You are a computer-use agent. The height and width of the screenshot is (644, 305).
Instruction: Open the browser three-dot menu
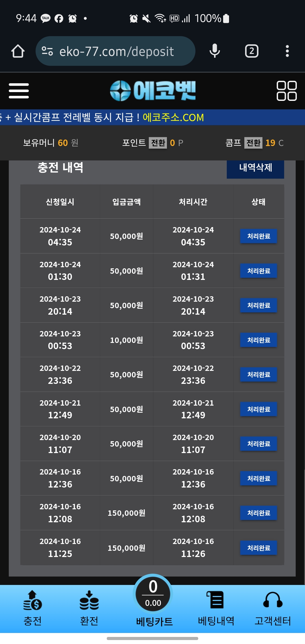coord(287,51)
